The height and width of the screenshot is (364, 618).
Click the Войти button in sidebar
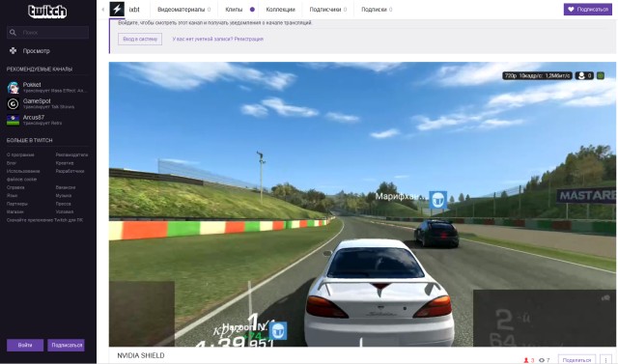pyautogui.click(x=25, y=345)
